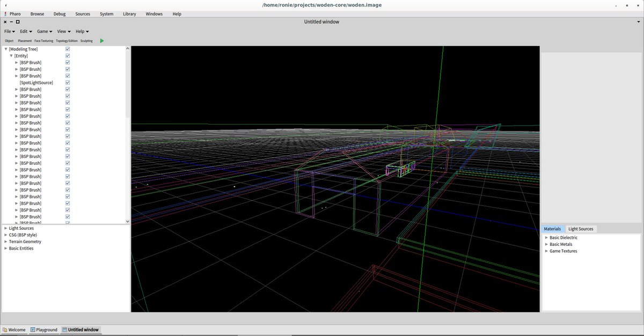Select the Untitled window taskbar entry
The width and height of the screenshot is (644, 336).
80,330
